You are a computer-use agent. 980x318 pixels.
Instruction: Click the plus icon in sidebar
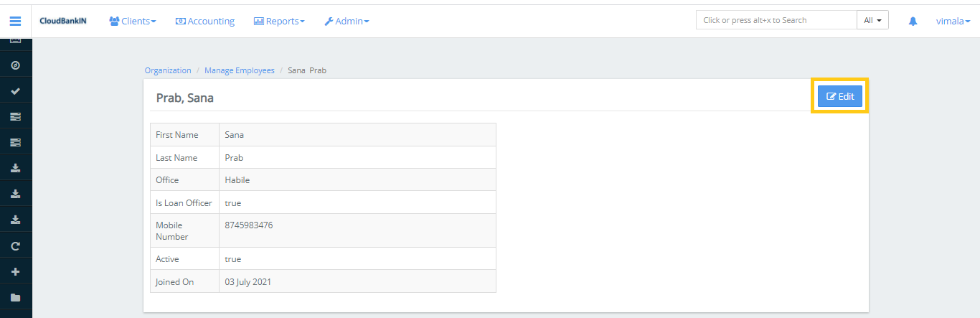[x=15, y=272]
